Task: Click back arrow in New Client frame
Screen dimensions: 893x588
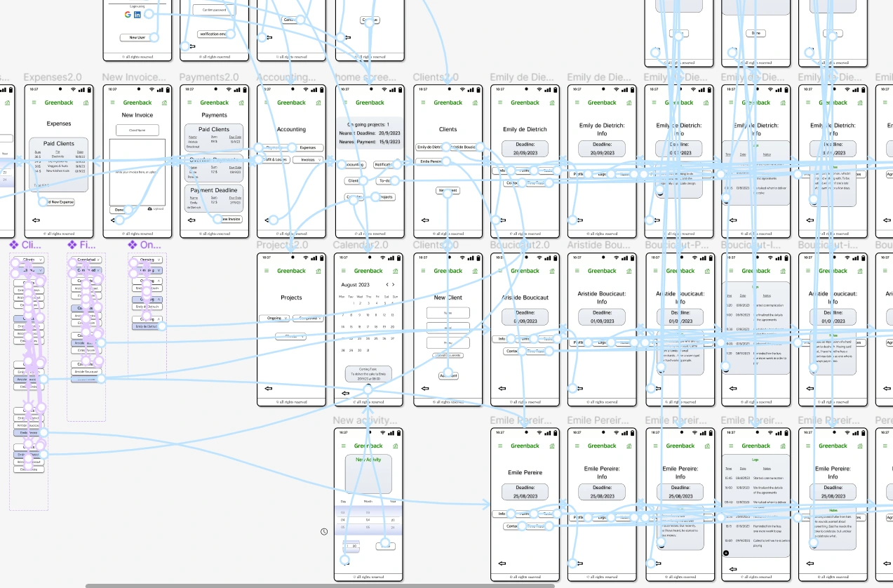Action: [x=424, y=388]
